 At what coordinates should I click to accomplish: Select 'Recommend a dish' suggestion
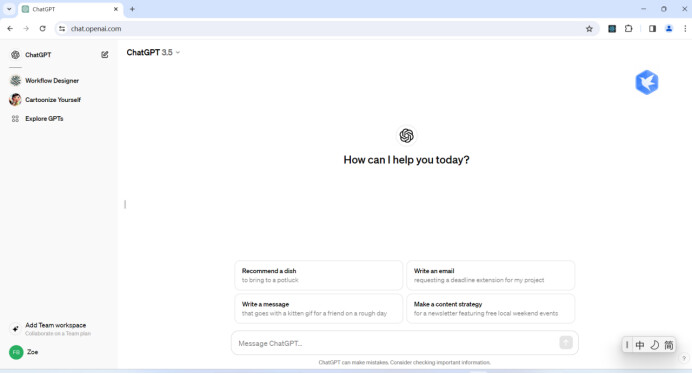point(319,275)
